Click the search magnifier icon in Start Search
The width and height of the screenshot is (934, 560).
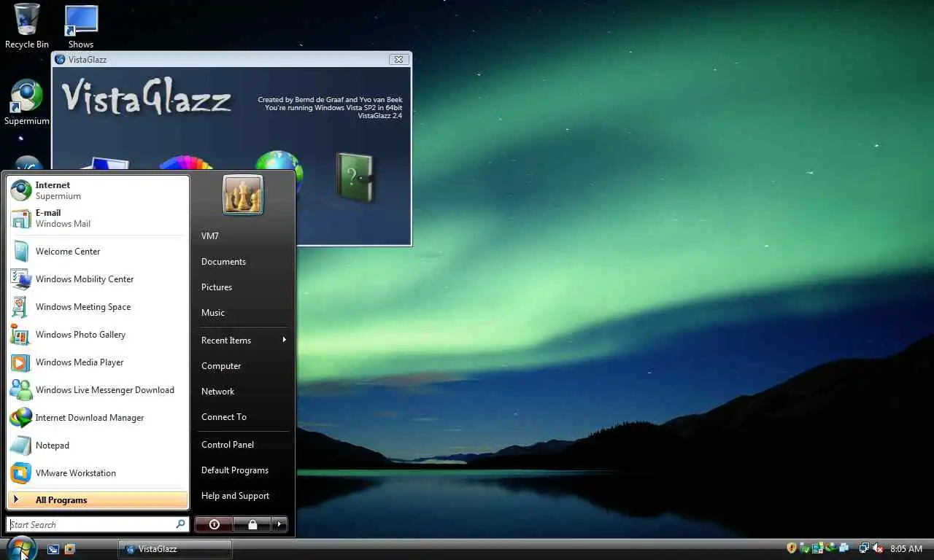pyautogui.click(x=180, y=524)
